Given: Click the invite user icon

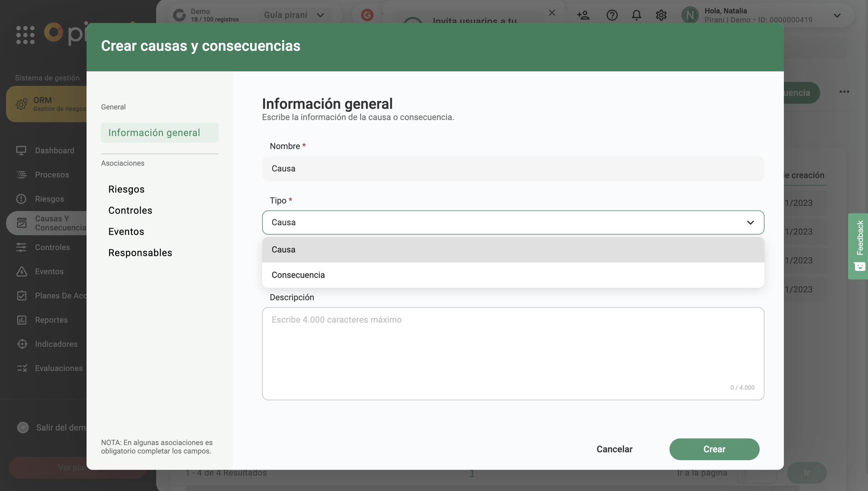Looking at the screenshot, I should coord(583,15).
